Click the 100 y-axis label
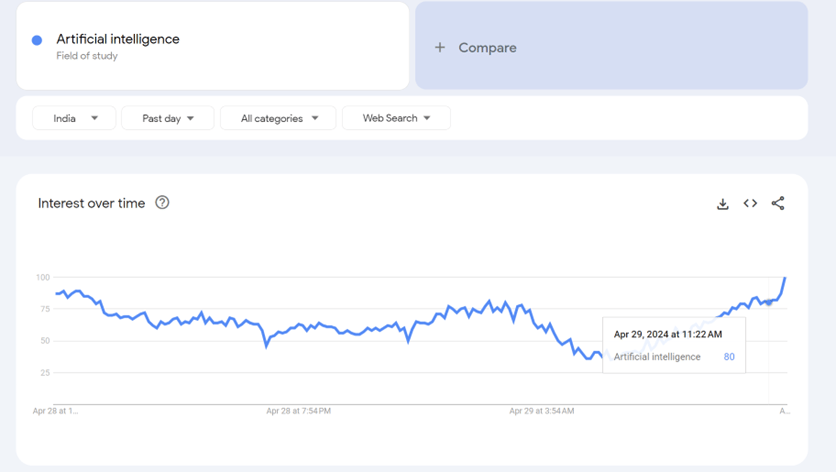The height and width of the screenshot is (472, 836). tap(43, 277)
